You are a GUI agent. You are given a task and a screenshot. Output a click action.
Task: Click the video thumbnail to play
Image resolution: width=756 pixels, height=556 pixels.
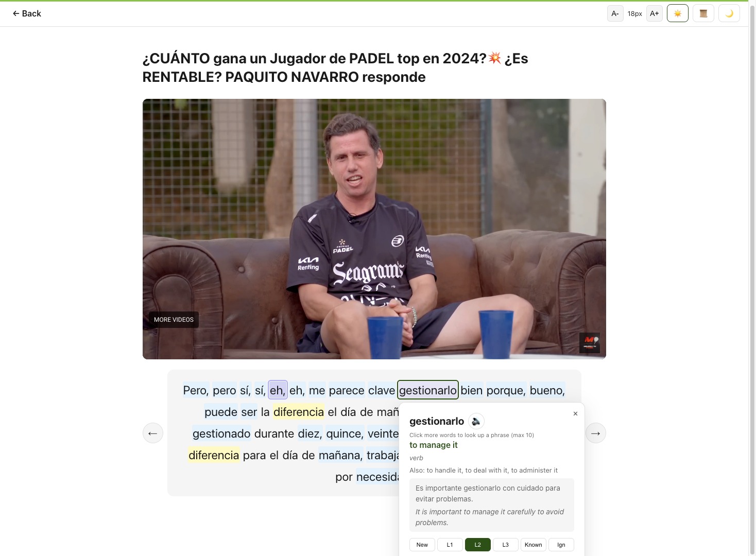374,229
